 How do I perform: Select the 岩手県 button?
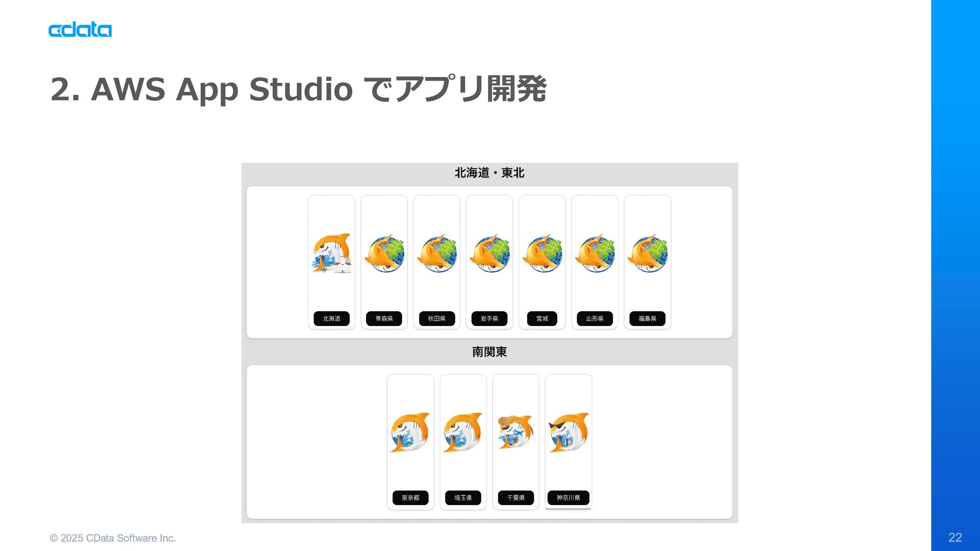pos(489,318)
